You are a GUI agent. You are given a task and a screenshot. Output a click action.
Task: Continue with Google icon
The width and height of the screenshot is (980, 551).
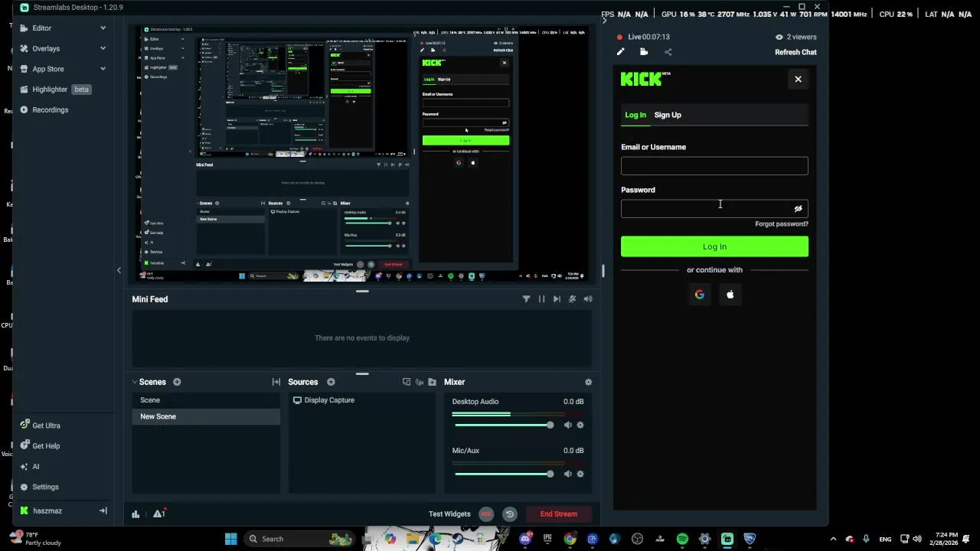[x=699, y=295]
